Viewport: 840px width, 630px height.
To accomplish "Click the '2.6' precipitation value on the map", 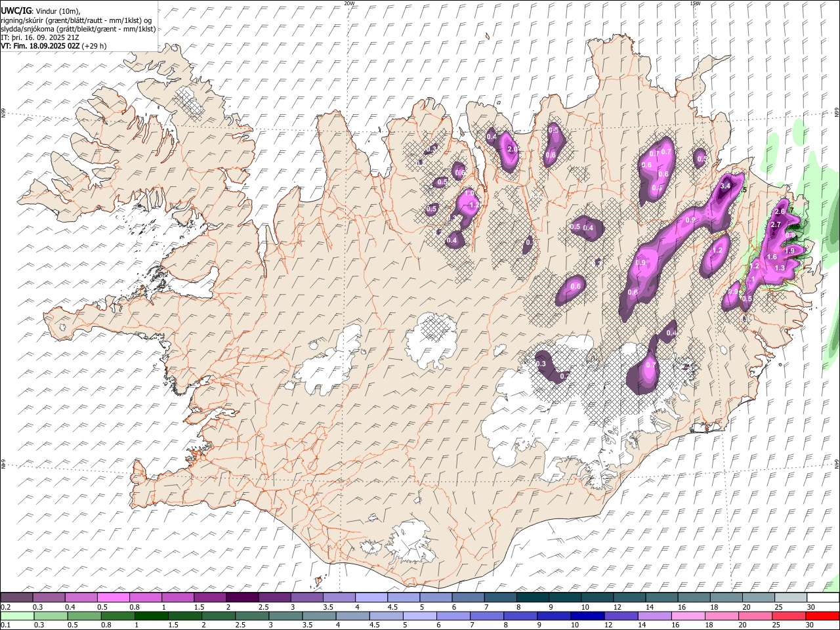I will (x=780, y=212).
